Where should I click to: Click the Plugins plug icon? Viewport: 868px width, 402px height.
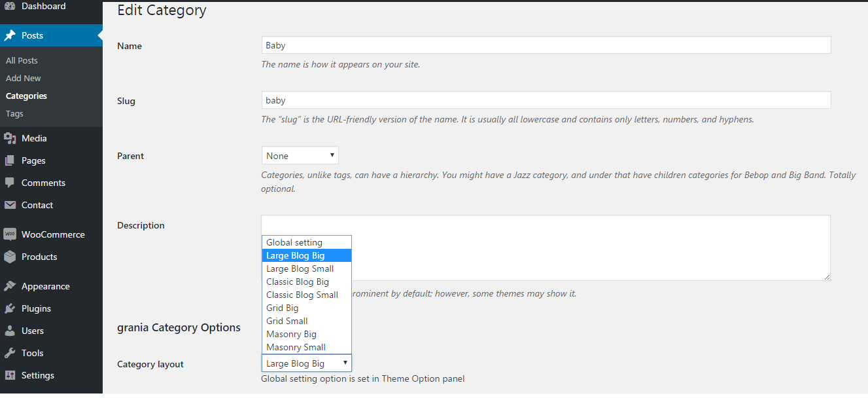click(10, 308)
